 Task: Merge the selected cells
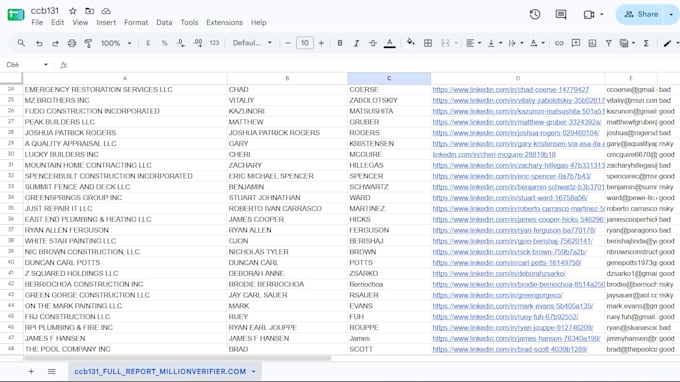[445, 43]
